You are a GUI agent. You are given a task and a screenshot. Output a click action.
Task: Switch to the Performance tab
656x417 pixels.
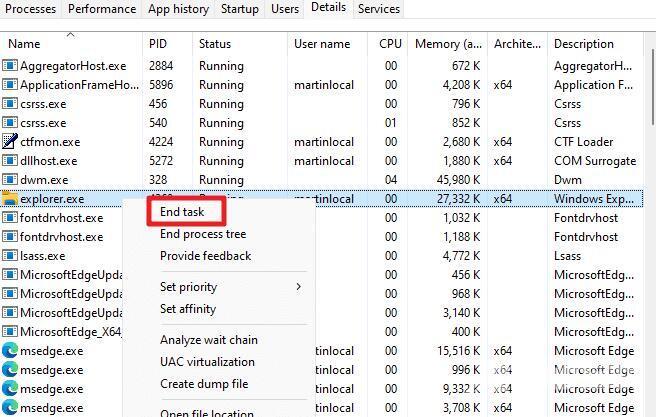[x=102, y=9]
